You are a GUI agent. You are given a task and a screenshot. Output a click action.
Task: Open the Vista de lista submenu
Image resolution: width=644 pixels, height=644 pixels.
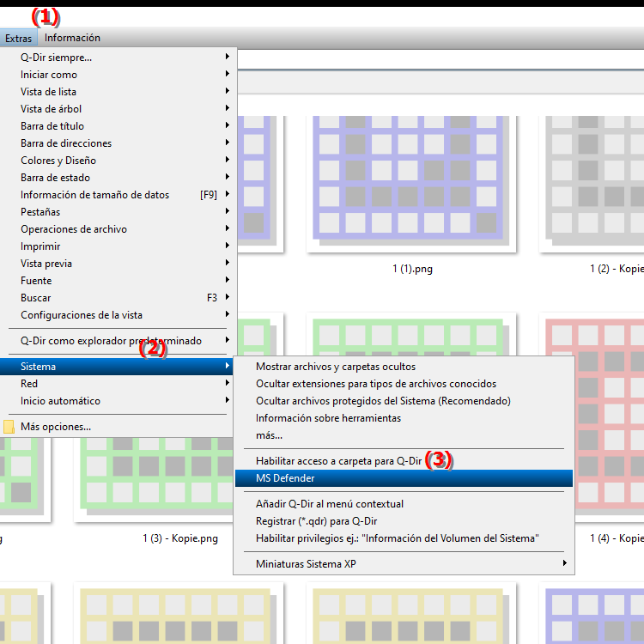(x=118, y=92)
